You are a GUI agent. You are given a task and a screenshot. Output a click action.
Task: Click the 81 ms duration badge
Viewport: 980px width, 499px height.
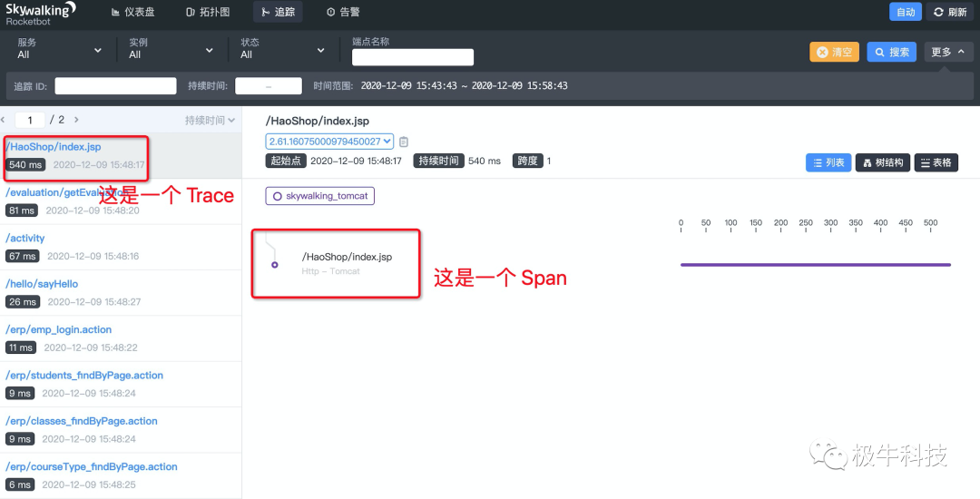22,210
